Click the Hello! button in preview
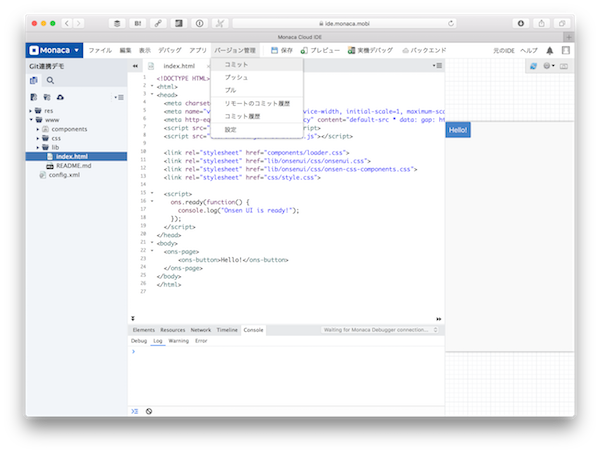Viewport: 600px width, 453px height. pos(458,130)
